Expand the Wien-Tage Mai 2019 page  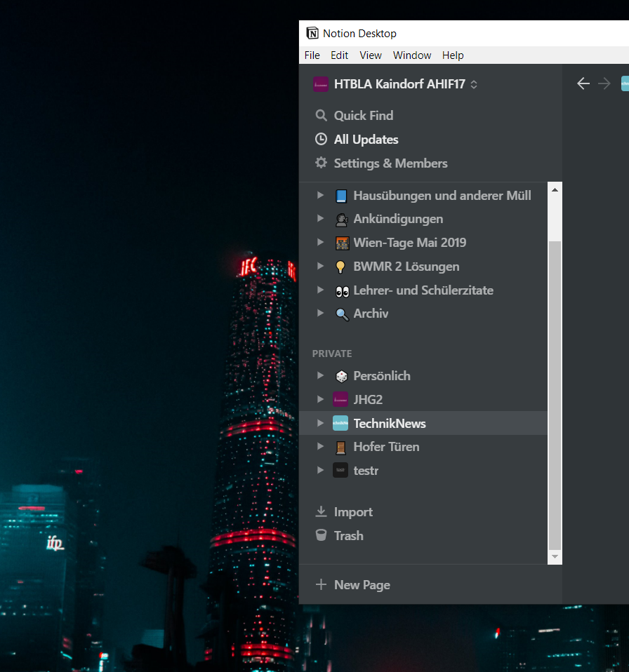(320, 242)
